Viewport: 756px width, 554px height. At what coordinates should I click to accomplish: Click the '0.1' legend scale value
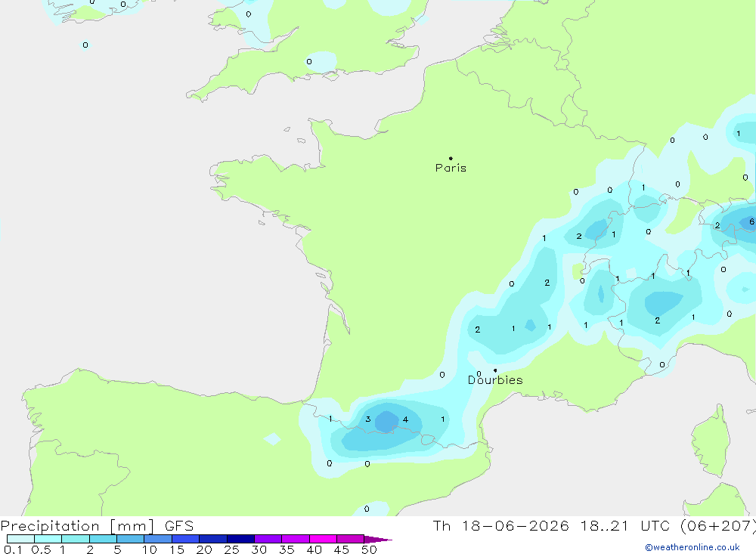tap(13, 549)
